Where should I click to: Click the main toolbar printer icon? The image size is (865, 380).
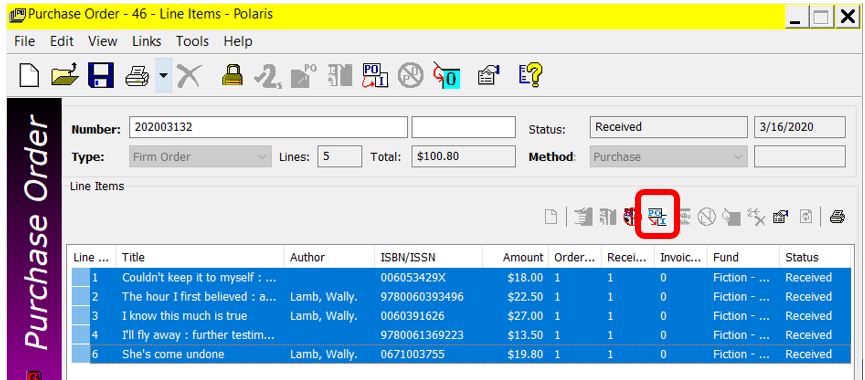point(137,76)
